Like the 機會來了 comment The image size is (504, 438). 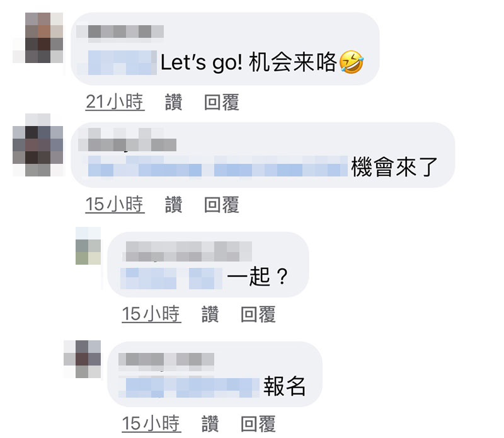174,205
